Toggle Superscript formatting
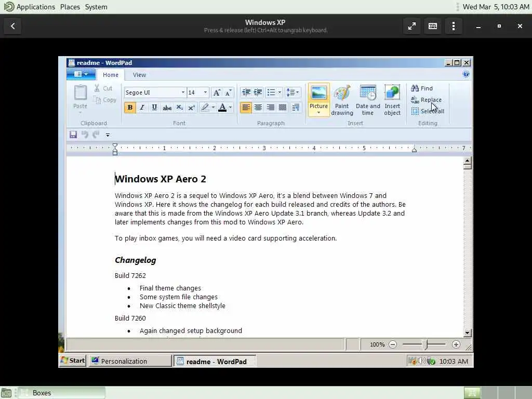This screenshot has width=532, height=399. click(x=191, y=108)
